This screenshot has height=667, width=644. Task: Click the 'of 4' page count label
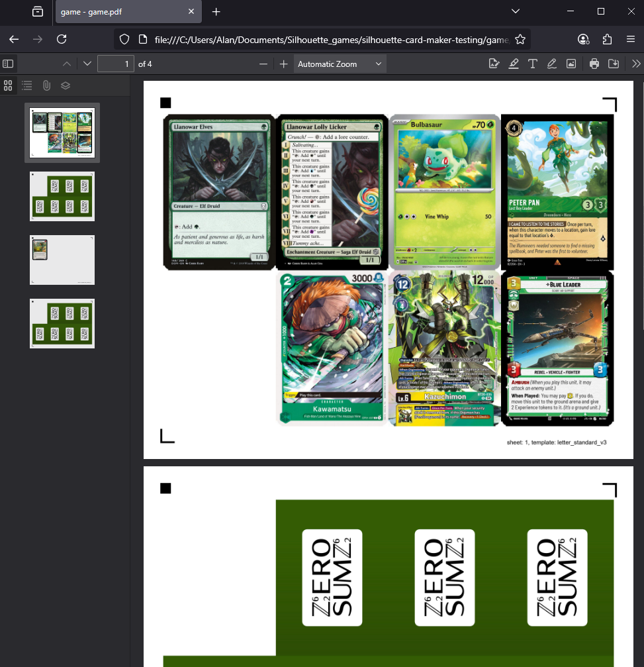145,64
